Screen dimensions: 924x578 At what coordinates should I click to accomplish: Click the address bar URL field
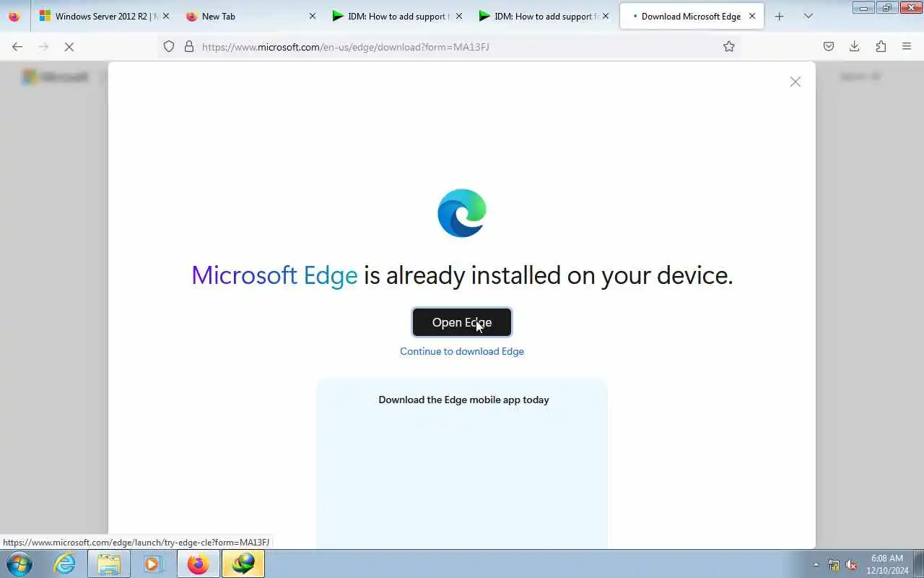[x=455, y=46]
